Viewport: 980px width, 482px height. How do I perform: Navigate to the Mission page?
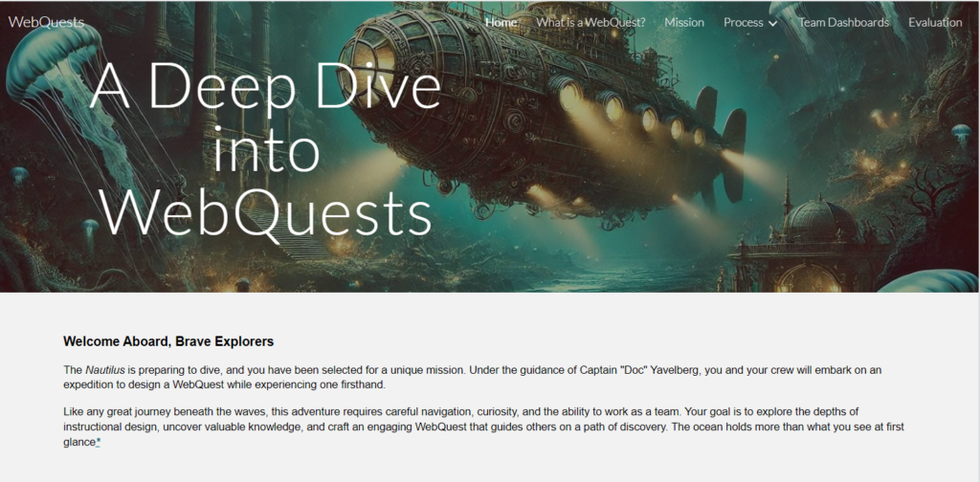tap(684, 22)
